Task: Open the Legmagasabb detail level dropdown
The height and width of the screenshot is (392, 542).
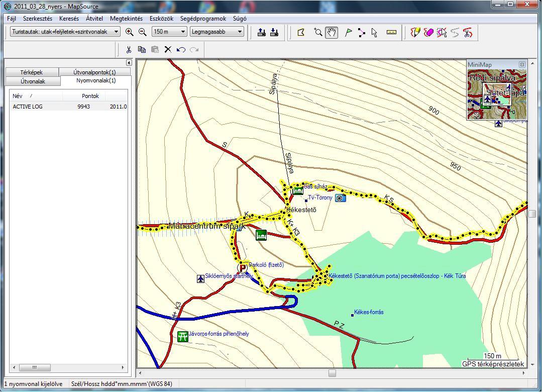Action: 216,32
